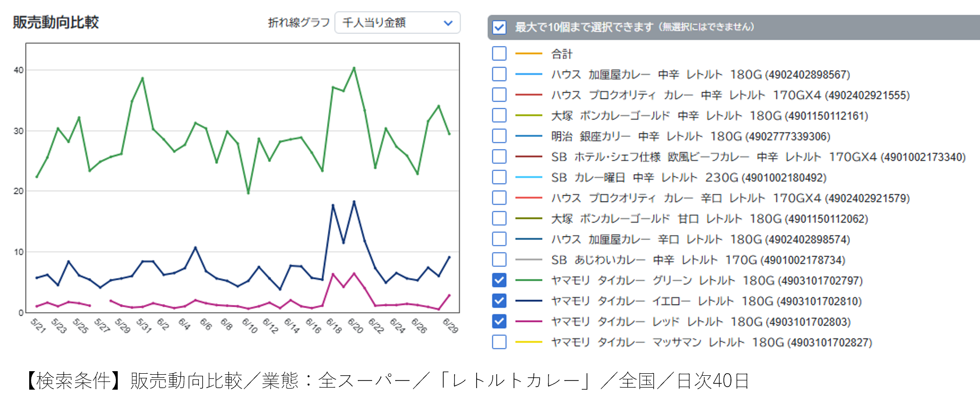Click label 大塚 ボンカレーゴールド 中辛 (4901150112161)
This screenshot has height=404, width=980.
(710, 116)
